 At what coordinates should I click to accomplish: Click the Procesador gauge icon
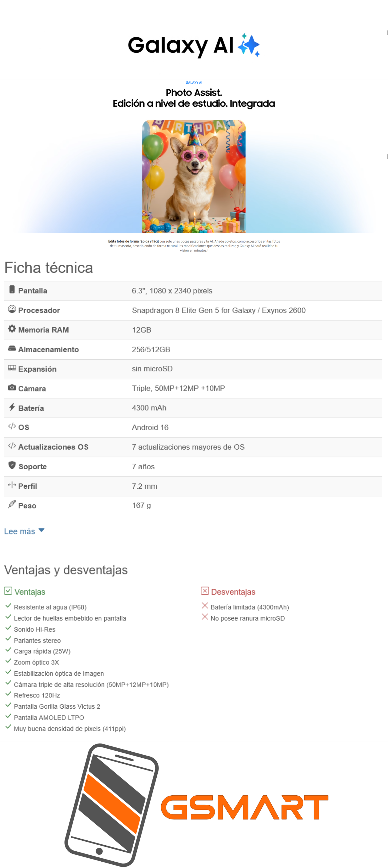(12, 309)
